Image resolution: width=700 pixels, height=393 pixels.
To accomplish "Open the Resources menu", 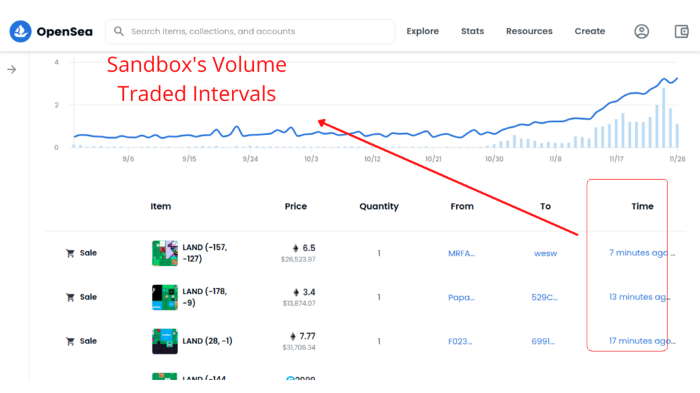I will tap(529, 31).
